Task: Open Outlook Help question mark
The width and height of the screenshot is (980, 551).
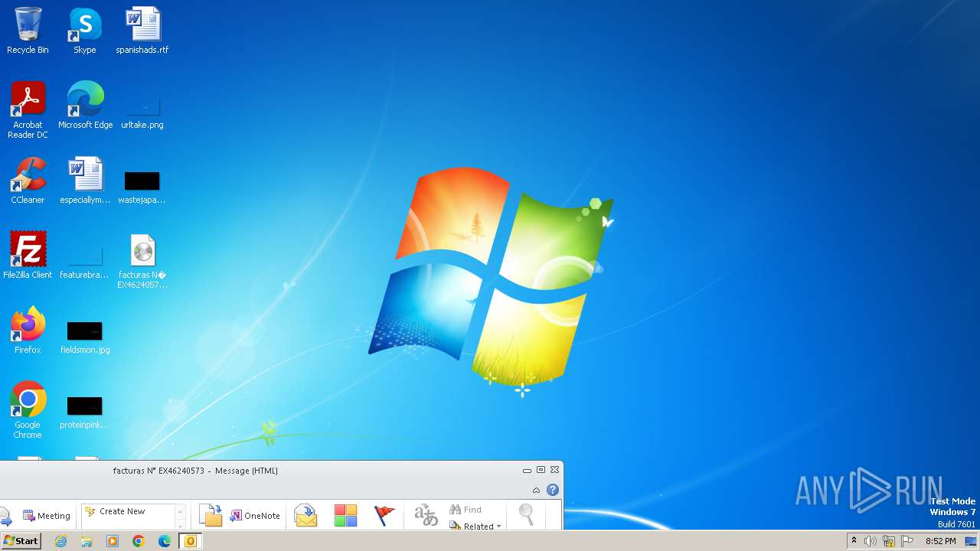Action: coord(553,490)
